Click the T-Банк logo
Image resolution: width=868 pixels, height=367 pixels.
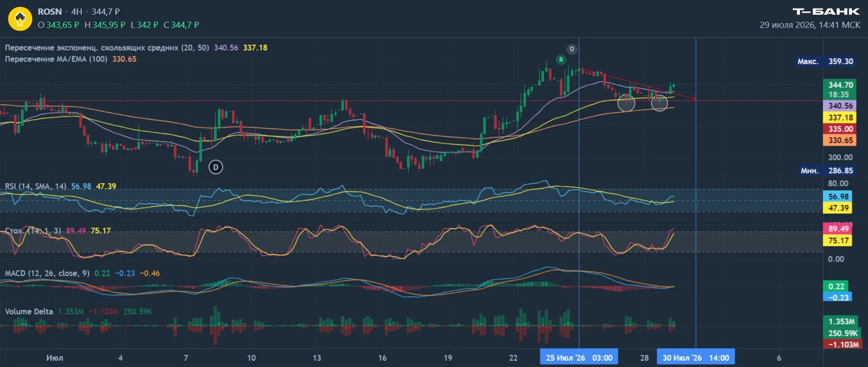tap(826, 11)
